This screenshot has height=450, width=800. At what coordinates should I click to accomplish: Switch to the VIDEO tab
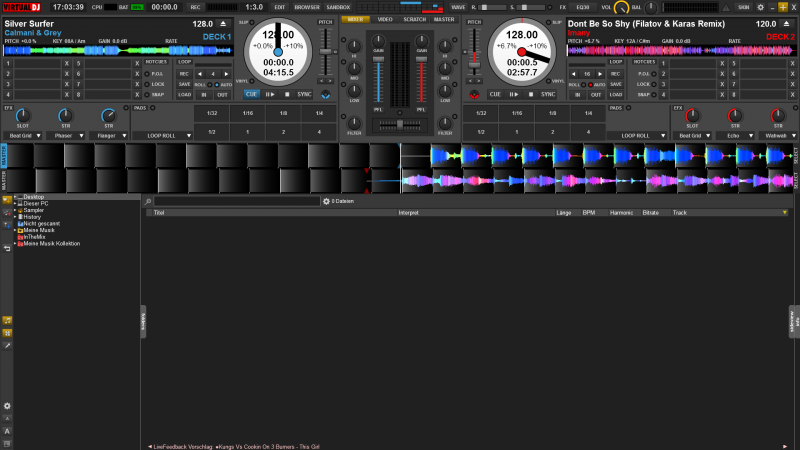(x=385, y=19)
